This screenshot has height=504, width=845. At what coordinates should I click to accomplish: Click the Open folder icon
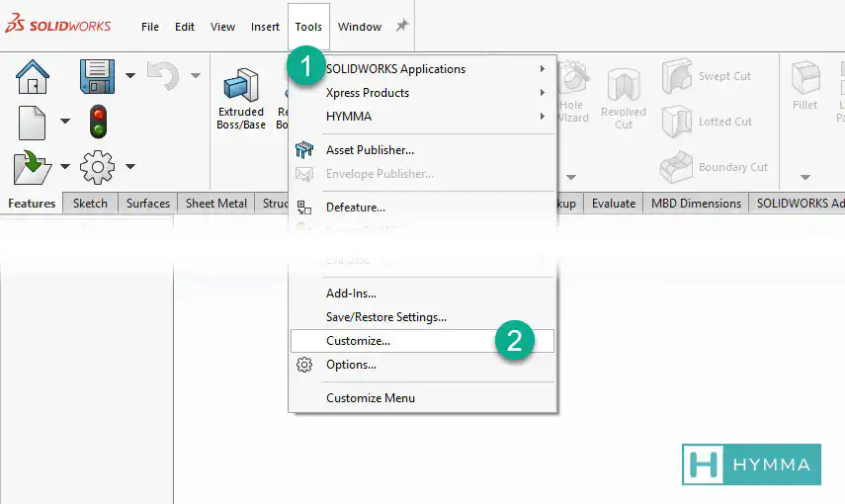(33, 166)
